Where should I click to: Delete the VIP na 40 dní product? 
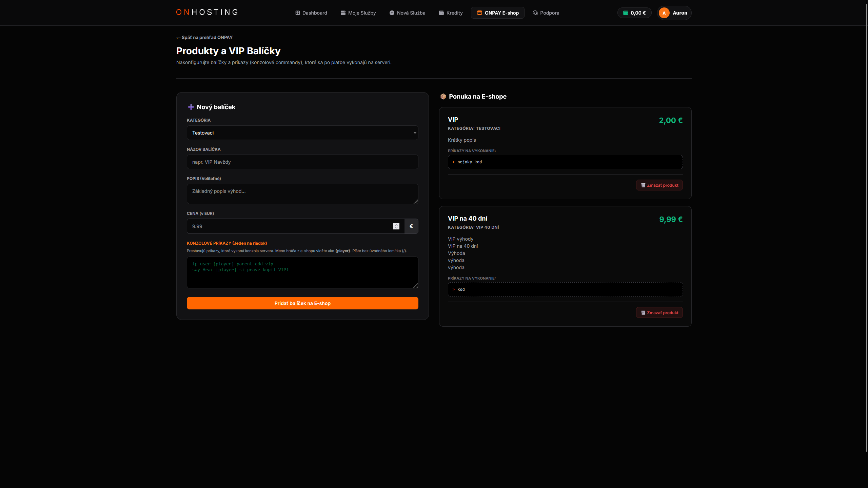tap(659, 313)
